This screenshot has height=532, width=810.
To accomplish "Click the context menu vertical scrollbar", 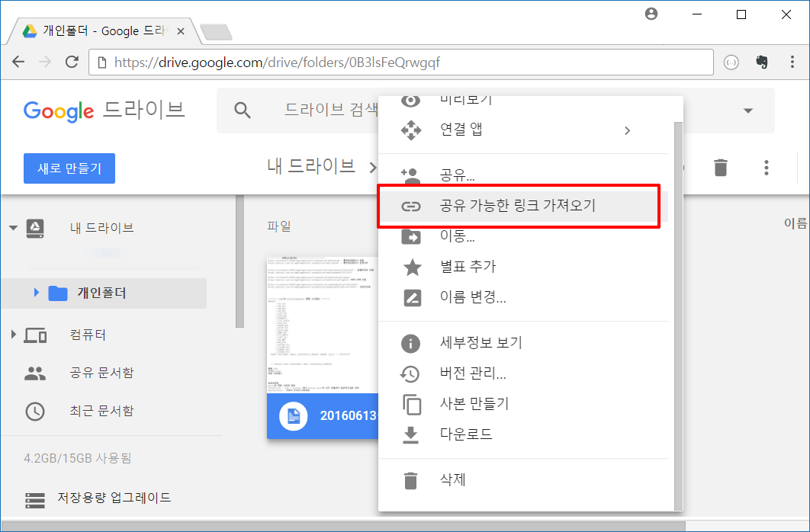I will tap(679, 316).
